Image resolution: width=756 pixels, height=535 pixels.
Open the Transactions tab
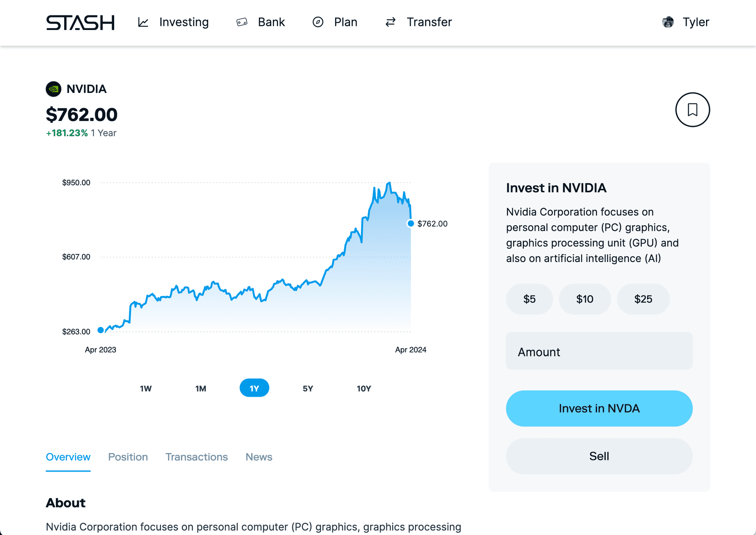(196, 457)
